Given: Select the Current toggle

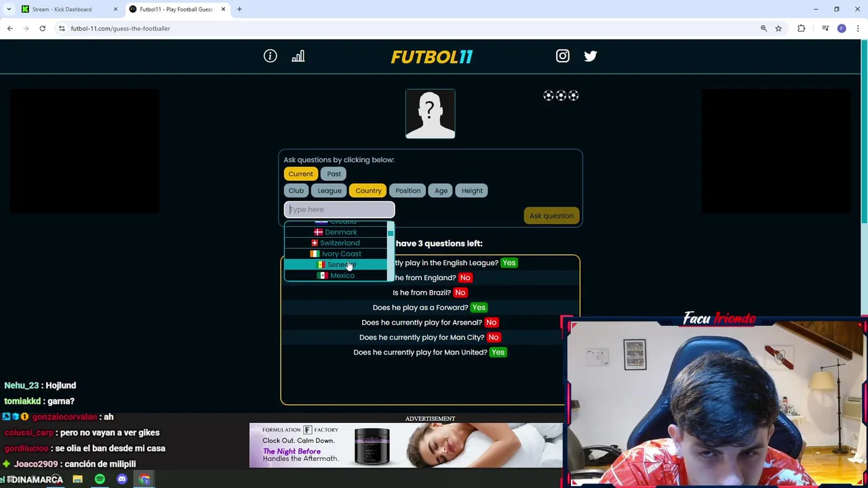Looking at the screenshot, I should (300, 174).
